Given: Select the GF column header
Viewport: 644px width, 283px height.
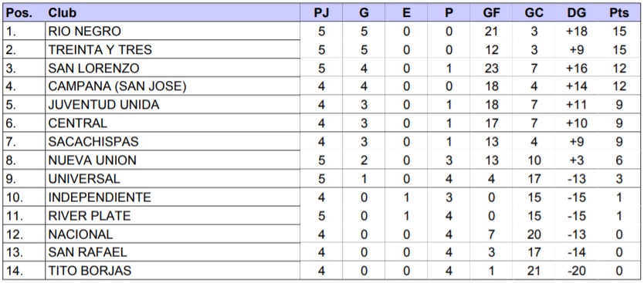Looking at the screenshot, I should pyautogui.click(x=491, y=12).
